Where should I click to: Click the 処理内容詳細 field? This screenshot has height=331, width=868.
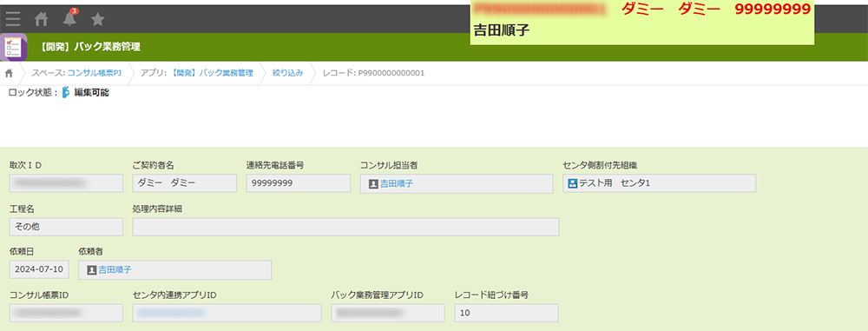pyautogui.click(x=346, y=227)
